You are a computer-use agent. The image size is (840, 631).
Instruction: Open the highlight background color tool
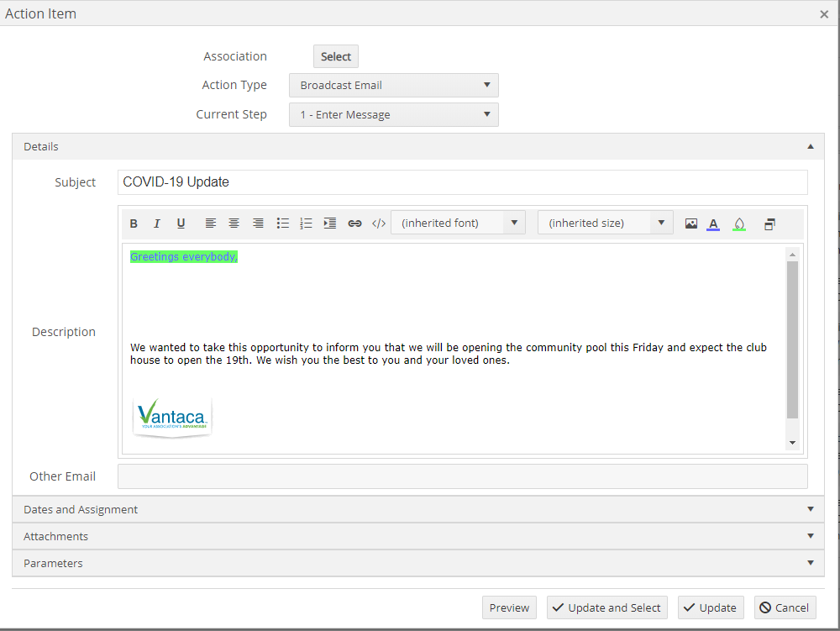coord(738,223)
